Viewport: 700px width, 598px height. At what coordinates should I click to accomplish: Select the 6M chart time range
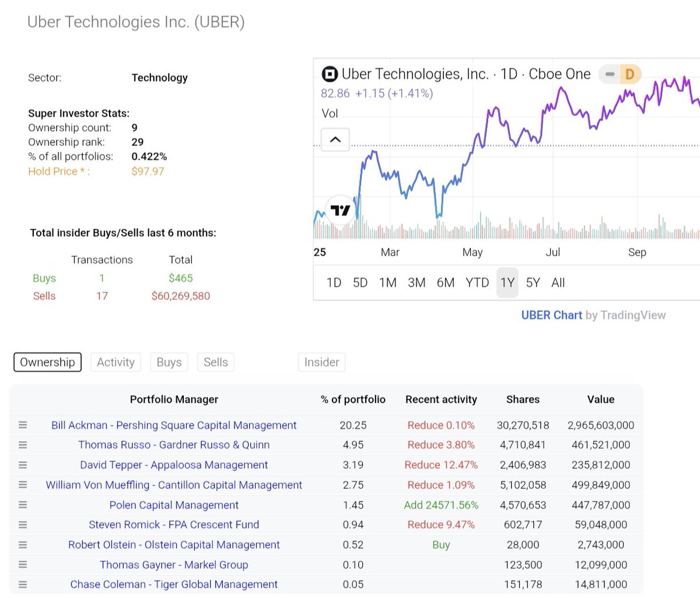point(446,283)
